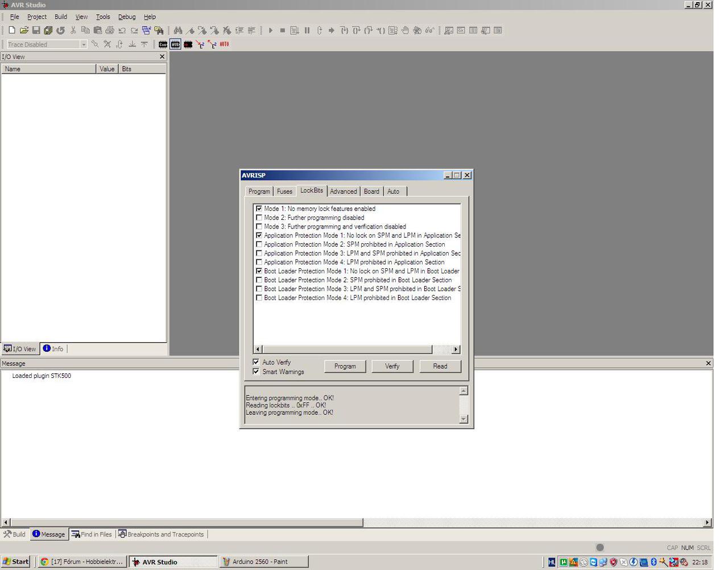
Task: Click the Start Debugging play icon
Action: 271,30
